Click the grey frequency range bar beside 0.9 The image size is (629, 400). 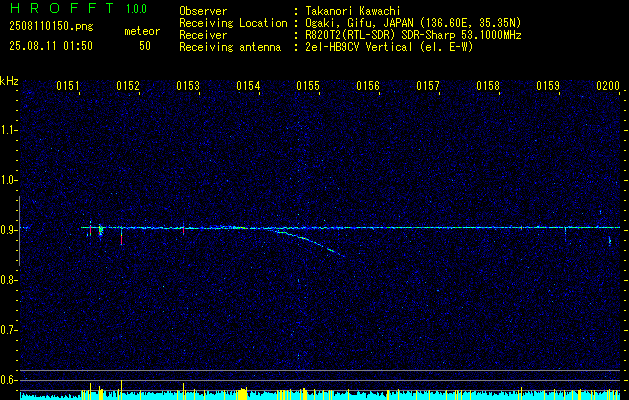coord(19,231)
